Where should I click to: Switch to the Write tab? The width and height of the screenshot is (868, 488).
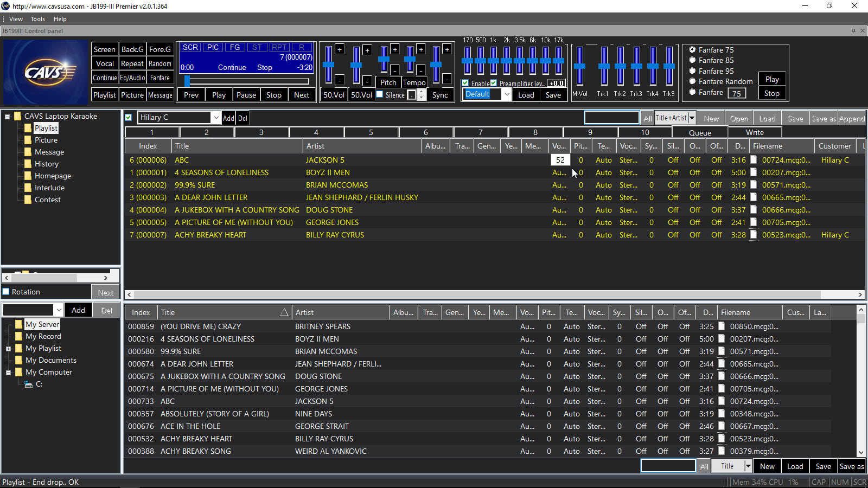click(x=755, y=132)
